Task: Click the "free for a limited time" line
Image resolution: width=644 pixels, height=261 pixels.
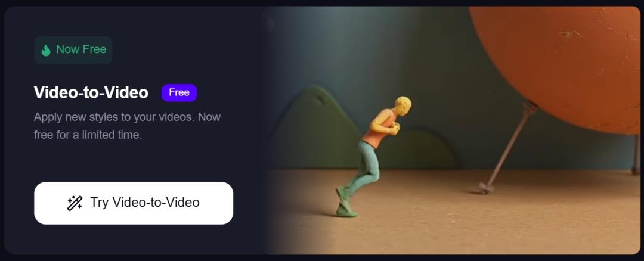Action: click(88, 135)
